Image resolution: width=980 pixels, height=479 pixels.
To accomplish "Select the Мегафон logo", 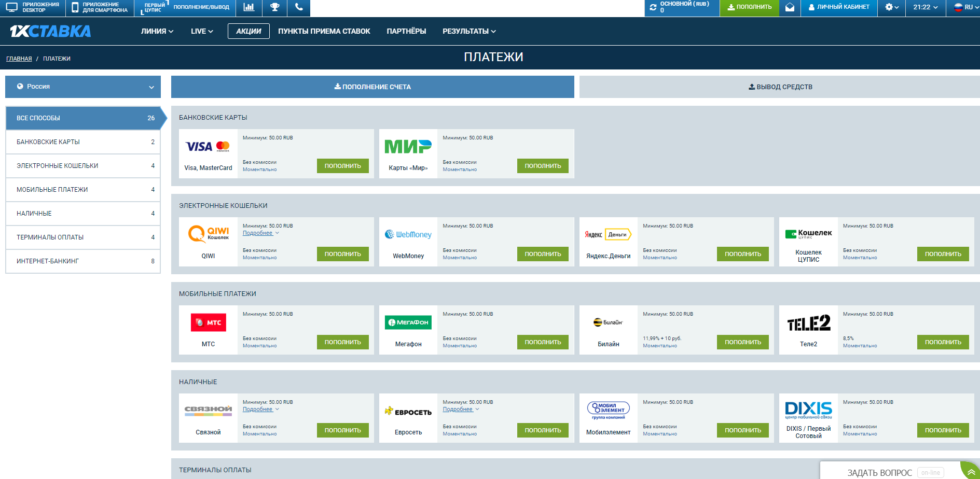I will click(408, 322).
